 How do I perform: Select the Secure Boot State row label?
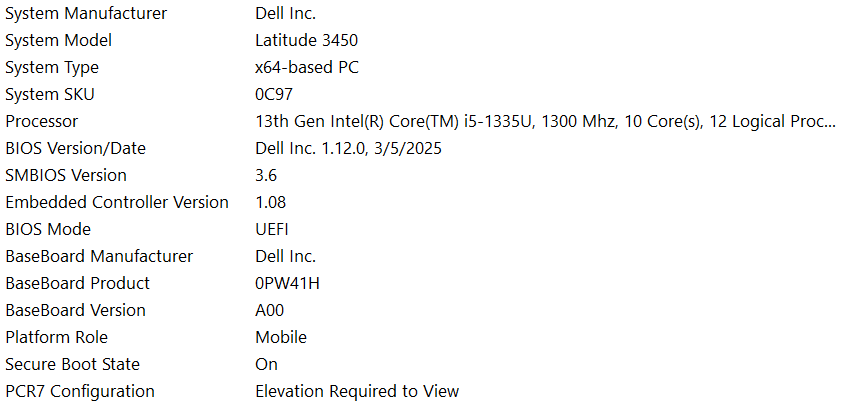72,365
